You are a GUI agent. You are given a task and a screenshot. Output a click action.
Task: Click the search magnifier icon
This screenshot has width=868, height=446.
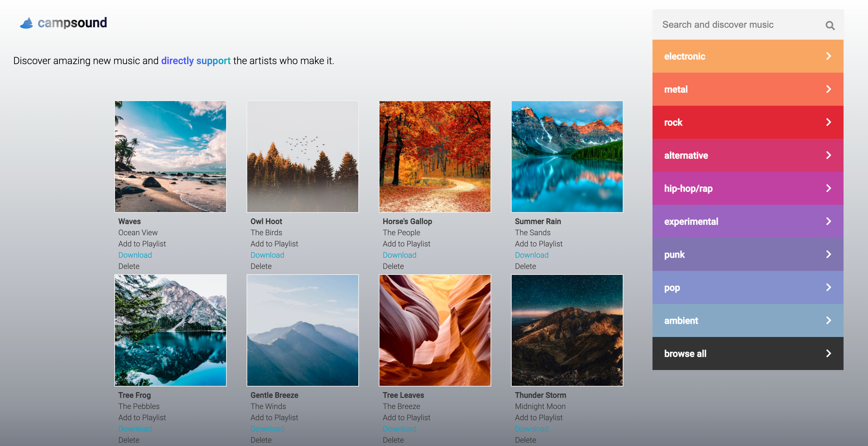(830, 25)
